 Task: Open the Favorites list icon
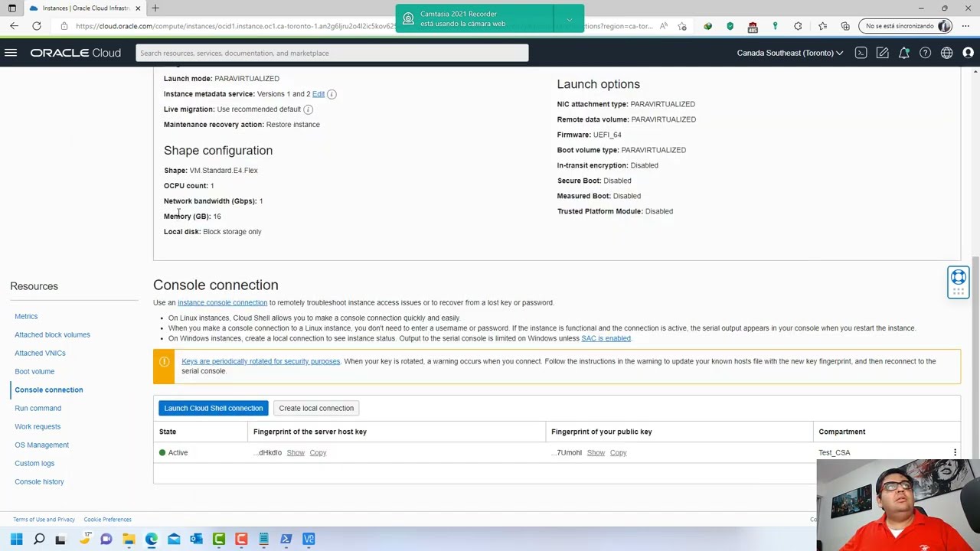click(x=822, y=26)
